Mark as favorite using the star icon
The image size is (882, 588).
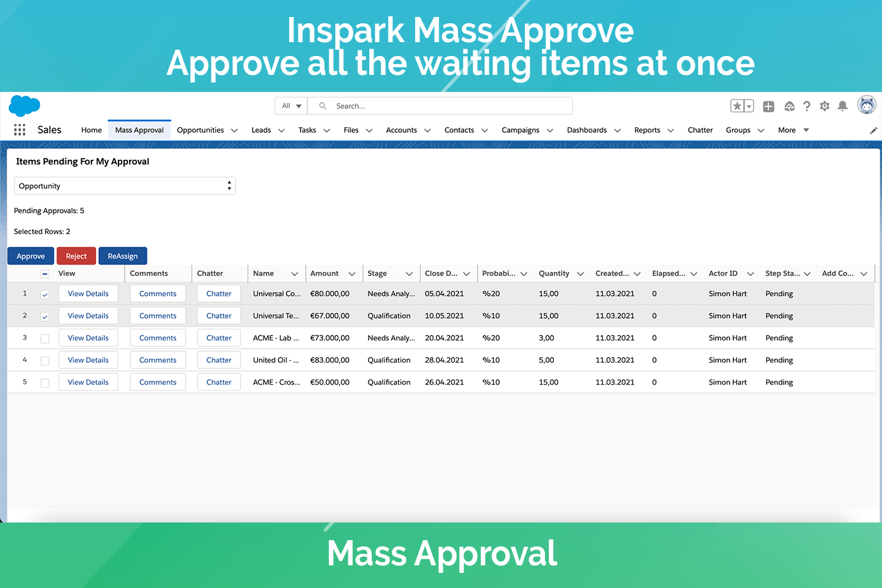pyautogui.click(x=738, y=106)
